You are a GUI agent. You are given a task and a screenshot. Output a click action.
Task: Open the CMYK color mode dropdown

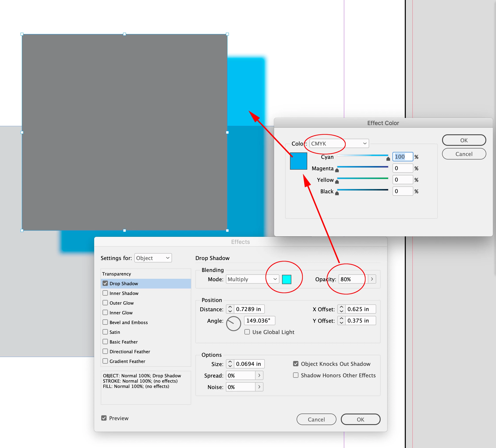pos(339,144)
